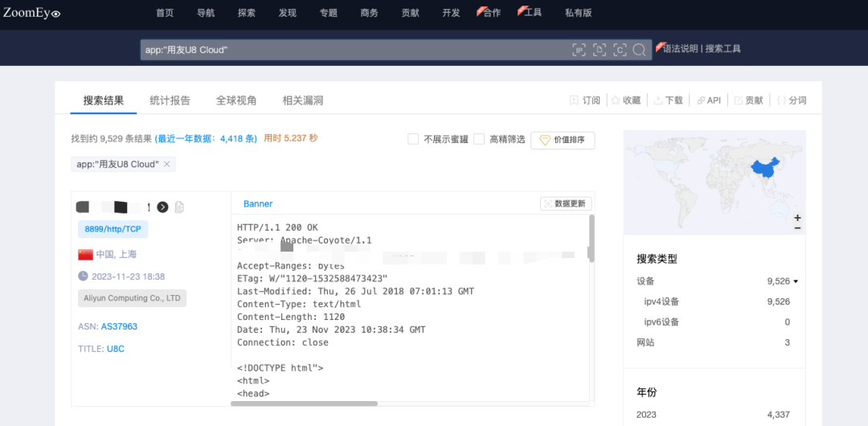
Task: Click the copy document icon beside the IP
Action: click(x=178, y=207)
